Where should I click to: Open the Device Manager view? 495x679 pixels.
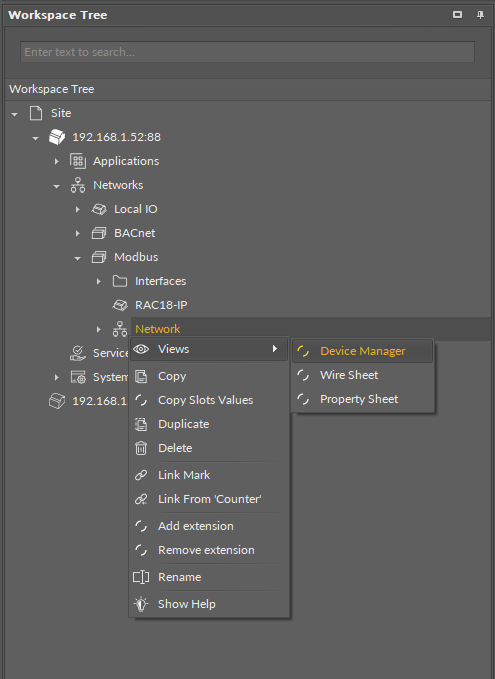pos(362,351)
